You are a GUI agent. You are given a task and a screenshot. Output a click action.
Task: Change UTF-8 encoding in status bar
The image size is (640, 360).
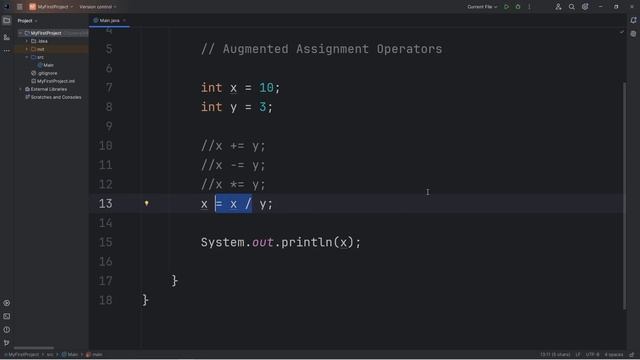pyautogui.click(x=592, y=355)
